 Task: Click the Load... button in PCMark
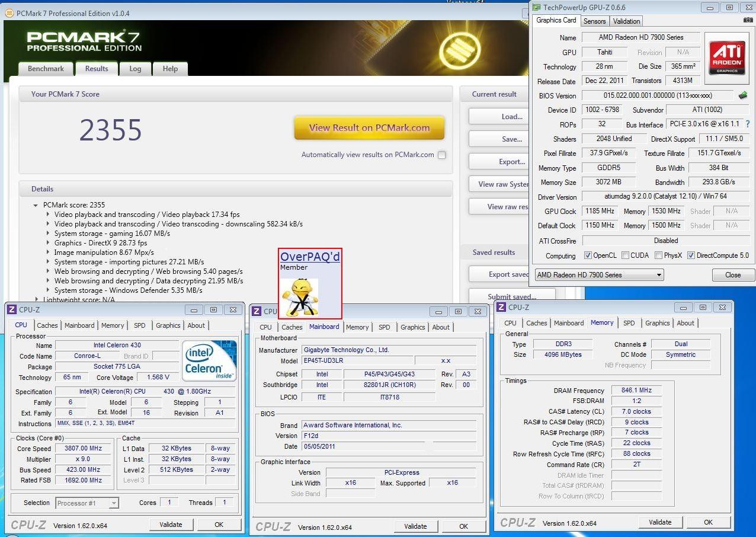[x=498, y=117]
